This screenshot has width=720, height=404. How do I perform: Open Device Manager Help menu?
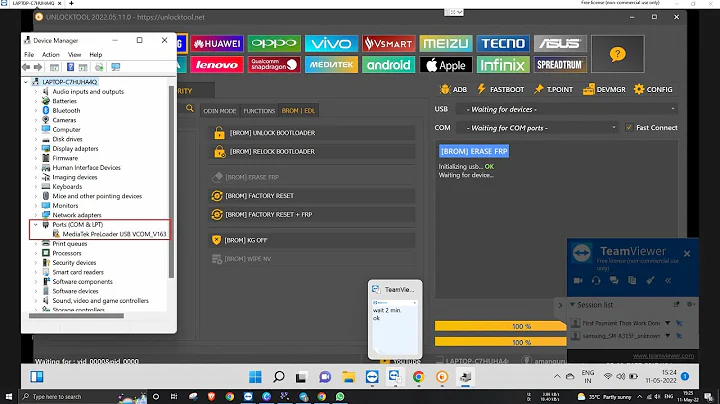[x=96, y=54]
